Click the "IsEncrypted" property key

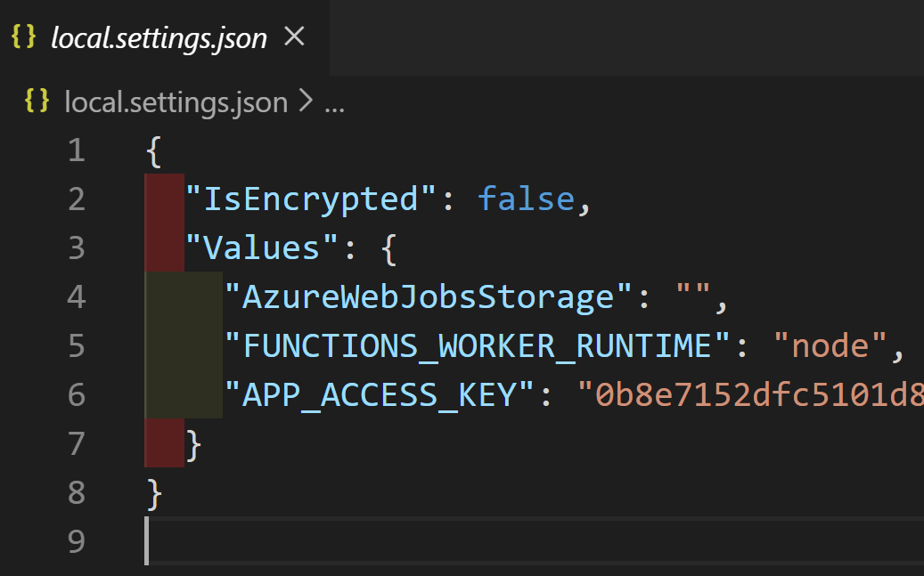[x=301, y=199]
